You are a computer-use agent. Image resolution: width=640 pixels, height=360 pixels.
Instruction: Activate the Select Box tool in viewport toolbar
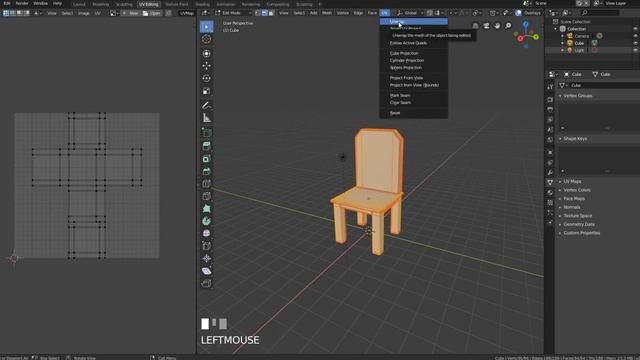pyautogui.click(x=207, y=27)
